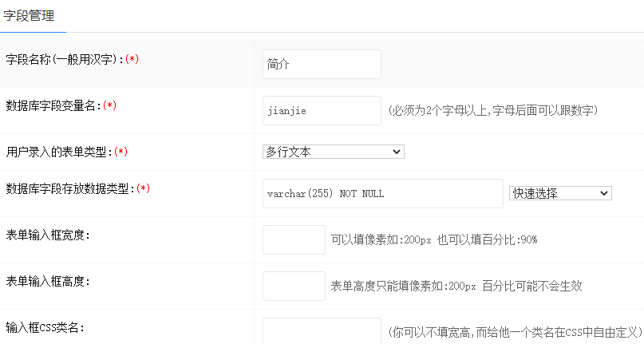Click the varchar(255) NOT NULL data type field
The image size is (644, 344).
[x=382, y=193]
